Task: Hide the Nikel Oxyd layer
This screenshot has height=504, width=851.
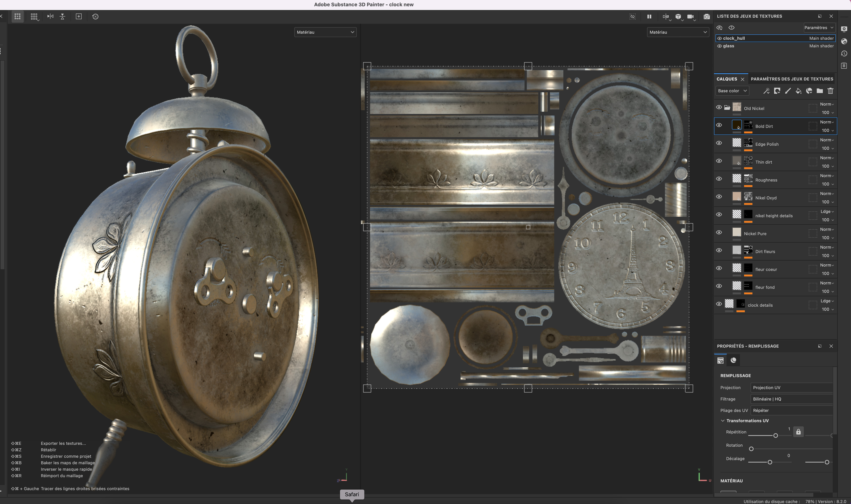Action: click(x=719, y=197)
